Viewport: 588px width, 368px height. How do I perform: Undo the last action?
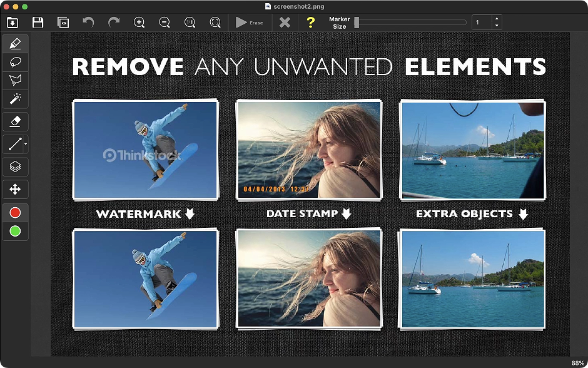pos(88,23)
